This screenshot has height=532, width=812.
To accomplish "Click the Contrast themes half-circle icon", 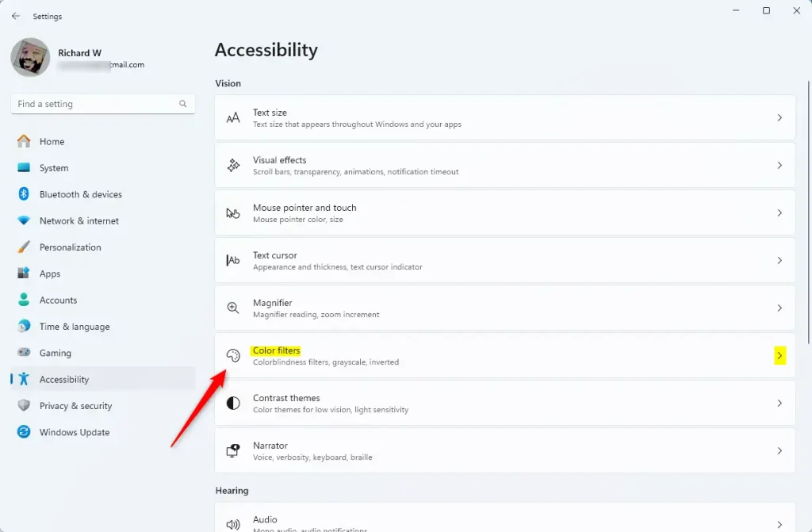I will 233,404.
